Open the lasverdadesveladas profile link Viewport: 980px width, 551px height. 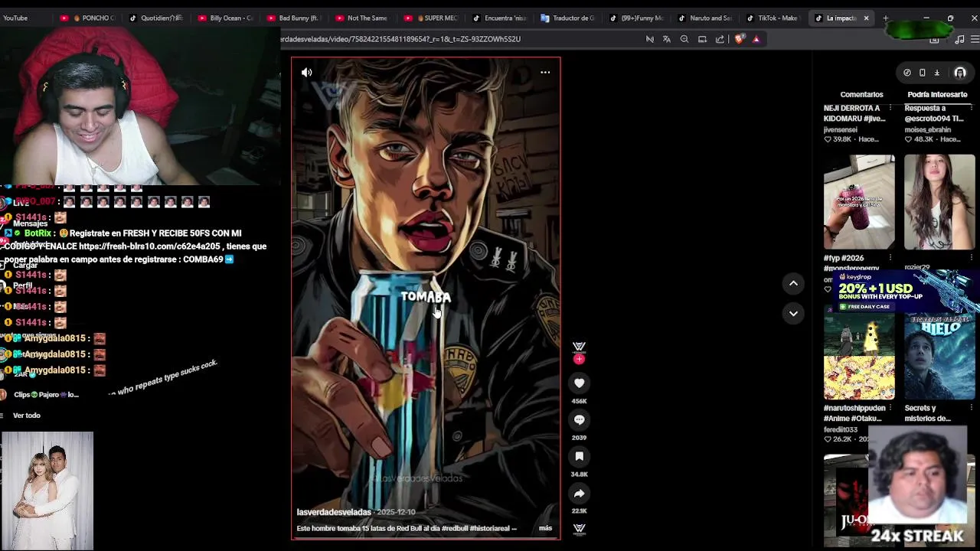click(x=334, y=512)
